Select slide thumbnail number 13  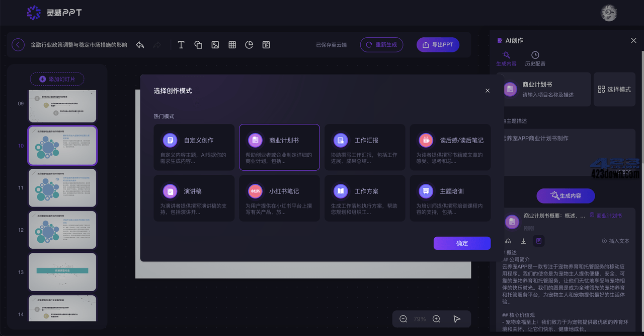point(62,272)
